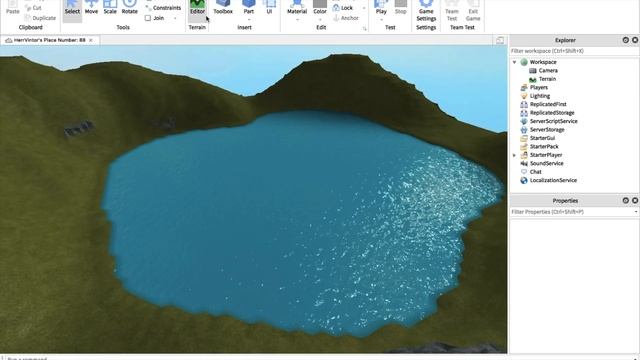Screen dimensions: 640x360
Task: Activate the Rotate tool
Action: click(129, 8)
